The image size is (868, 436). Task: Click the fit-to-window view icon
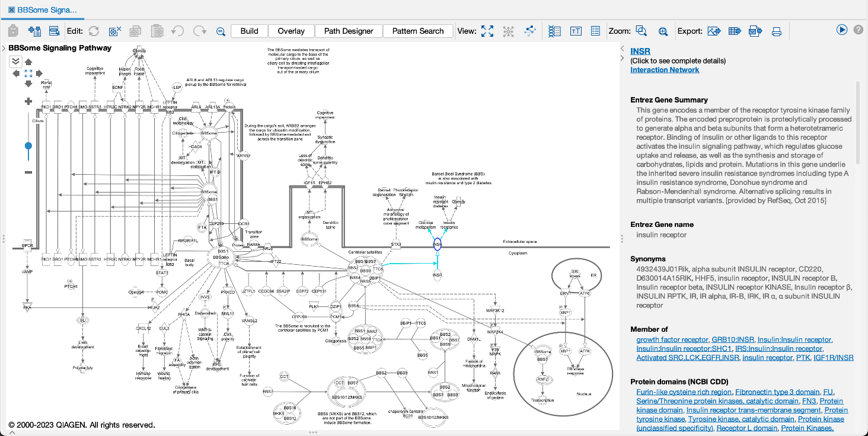click(x=487, y=31)
